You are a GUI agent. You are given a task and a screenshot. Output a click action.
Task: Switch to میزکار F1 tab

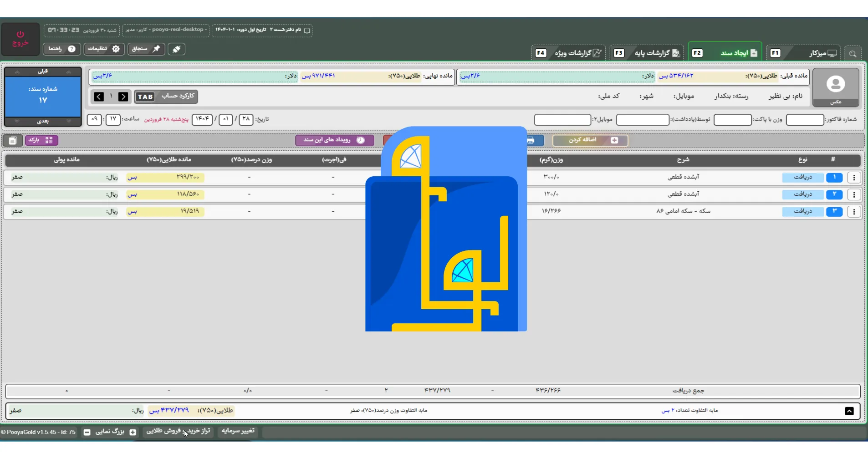[804, 53]
